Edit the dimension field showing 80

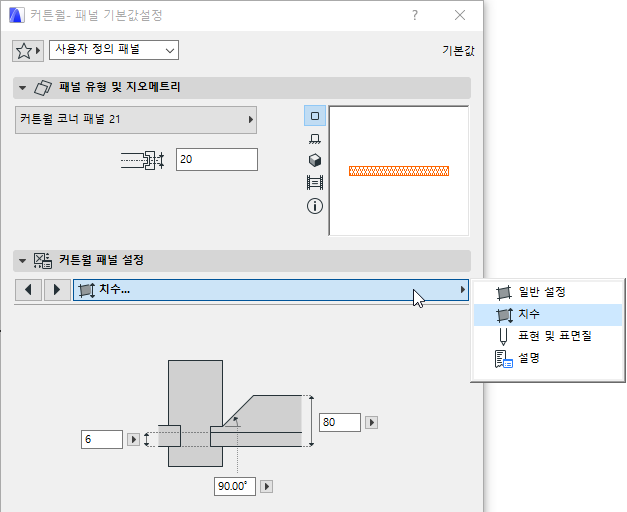[x=339, y=422]
